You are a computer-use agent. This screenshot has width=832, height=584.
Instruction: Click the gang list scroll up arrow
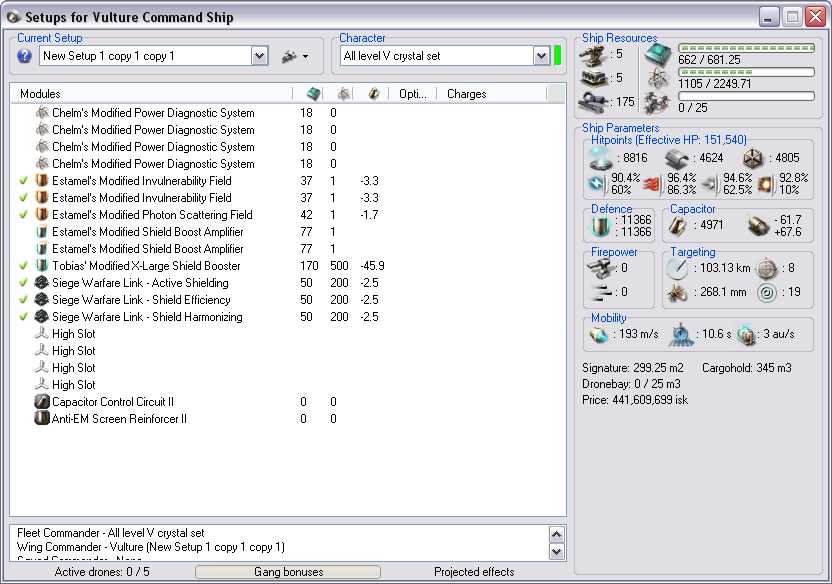(x=556, y=534)
